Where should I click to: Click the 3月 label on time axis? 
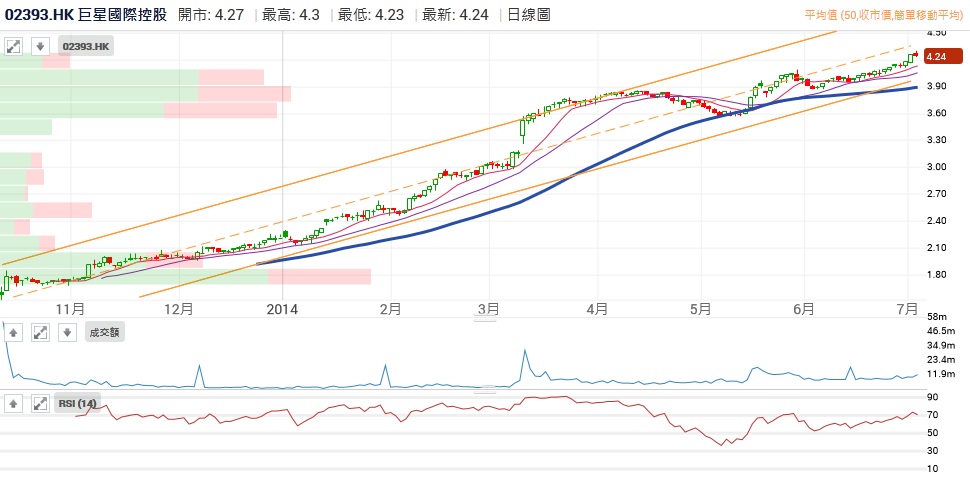point(487,309)
